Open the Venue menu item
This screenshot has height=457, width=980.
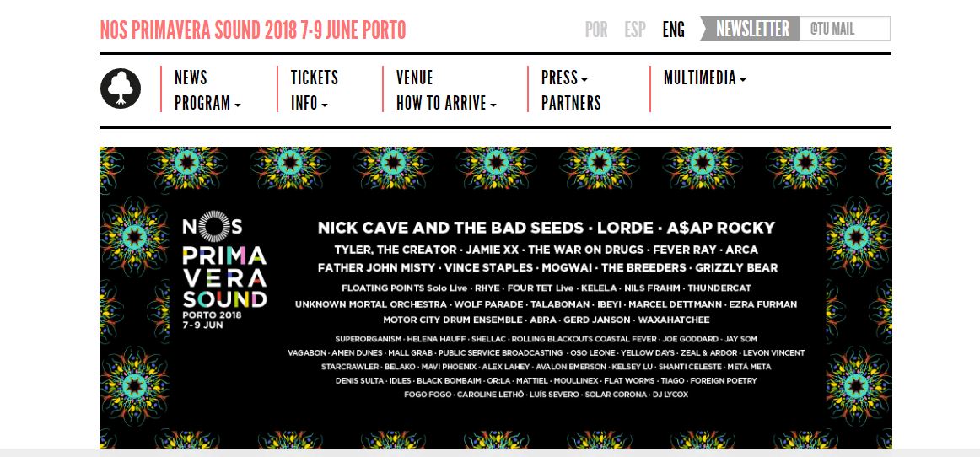[414, 78]
